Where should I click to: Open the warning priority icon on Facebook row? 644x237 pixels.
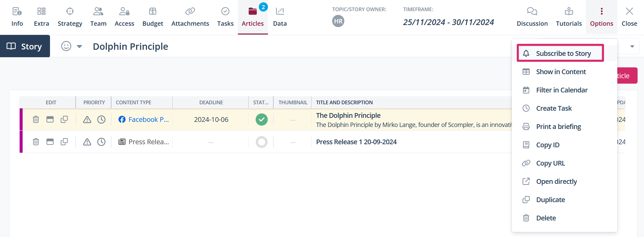point(87,120)
